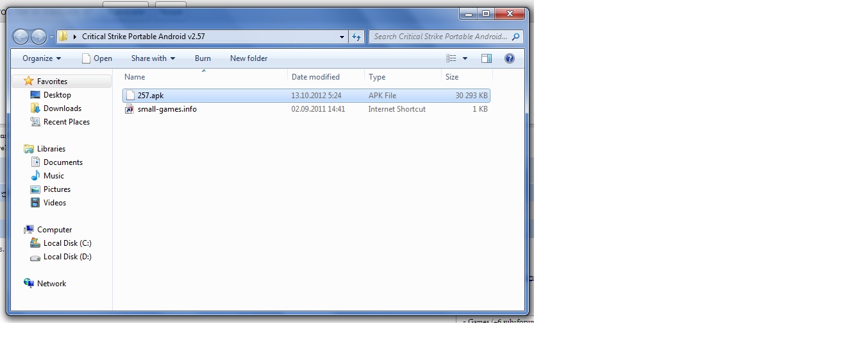The image size is (868, 362).
Task: Click the small-games.info shortcut icon
Action: coord(129,109)
